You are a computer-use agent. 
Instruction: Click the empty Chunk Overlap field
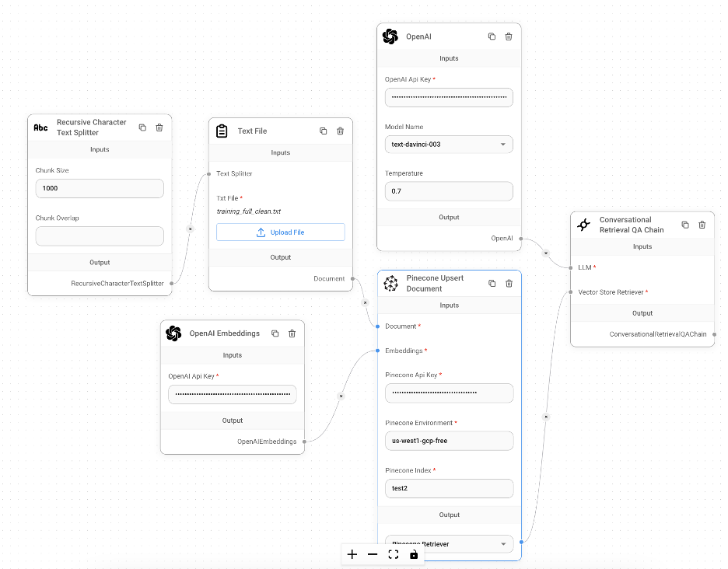100,236
